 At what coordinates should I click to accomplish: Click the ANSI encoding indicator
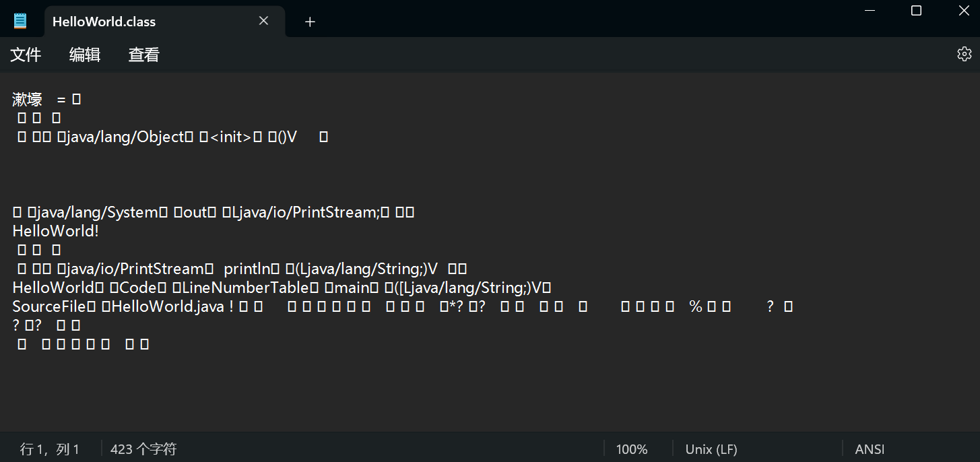point(870,449)
